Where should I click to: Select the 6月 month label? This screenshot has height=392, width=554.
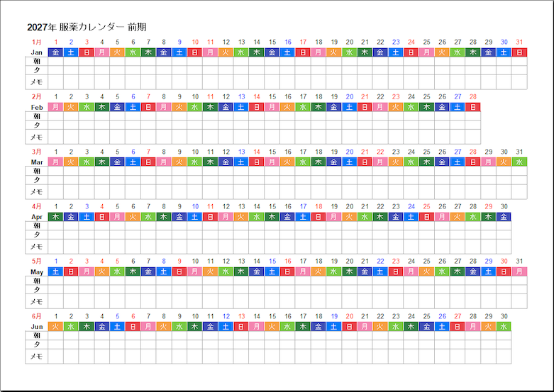coord(36,316)
